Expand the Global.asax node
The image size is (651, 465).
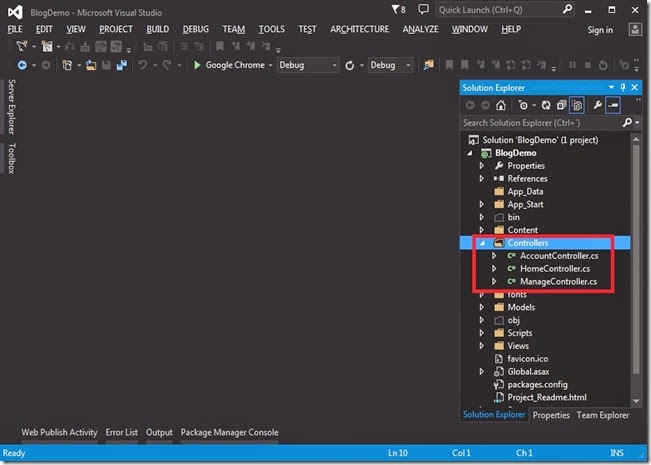(482, 372)
